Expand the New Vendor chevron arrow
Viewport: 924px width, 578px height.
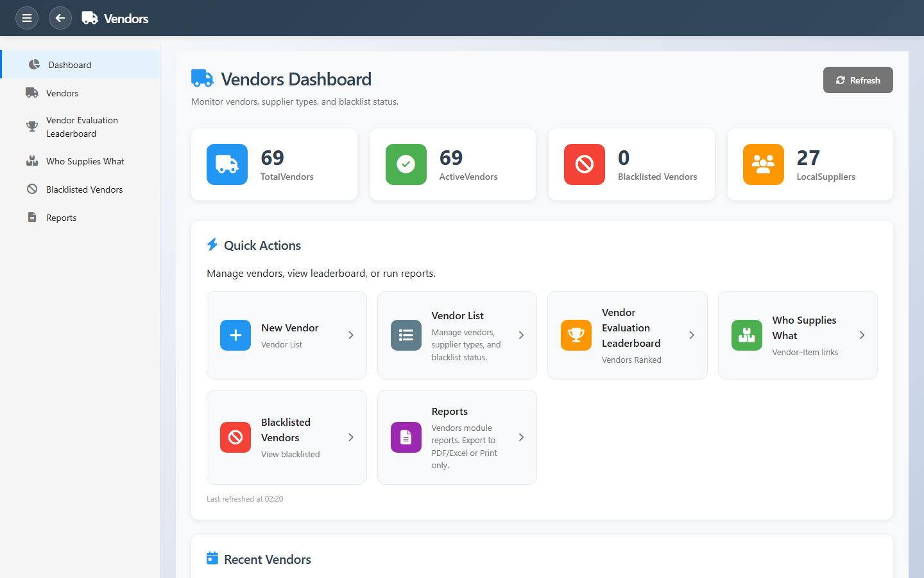click(351, 335)
